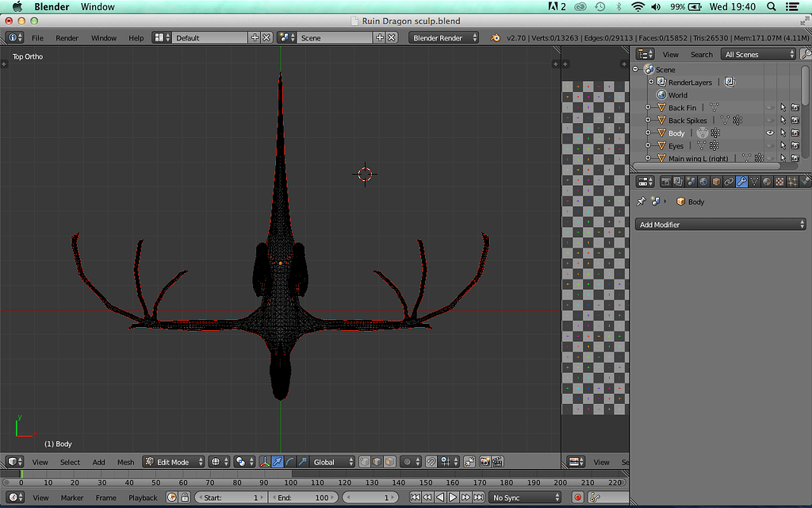Toggle visibility eye for Back Spikes

click(770, 121)
